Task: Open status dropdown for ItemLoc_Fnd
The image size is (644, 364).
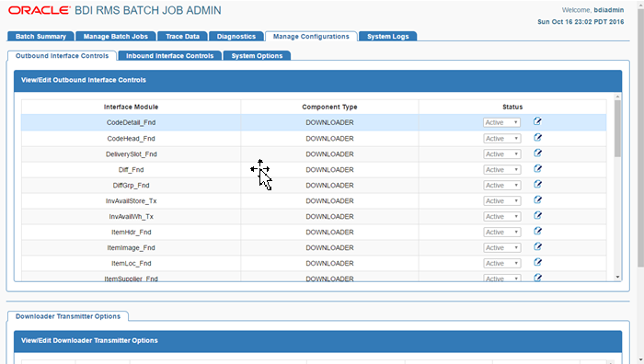Action: (502, 264)
